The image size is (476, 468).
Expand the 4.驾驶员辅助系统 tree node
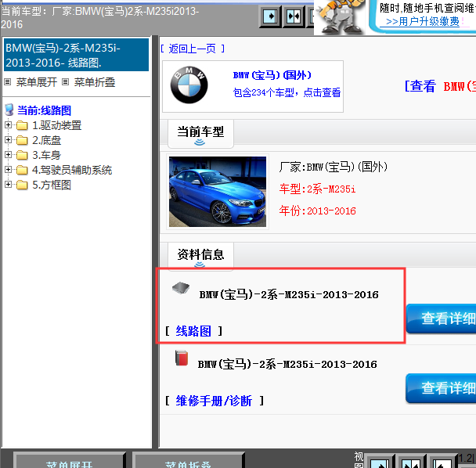8,169
